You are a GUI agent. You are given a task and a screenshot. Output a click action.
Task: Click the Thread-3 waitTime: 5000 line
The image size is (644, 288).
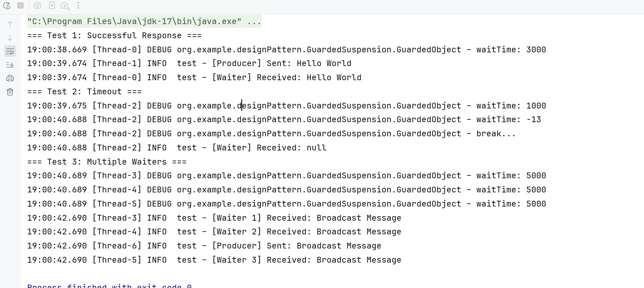pyautogui.click(x=287, y=175)
